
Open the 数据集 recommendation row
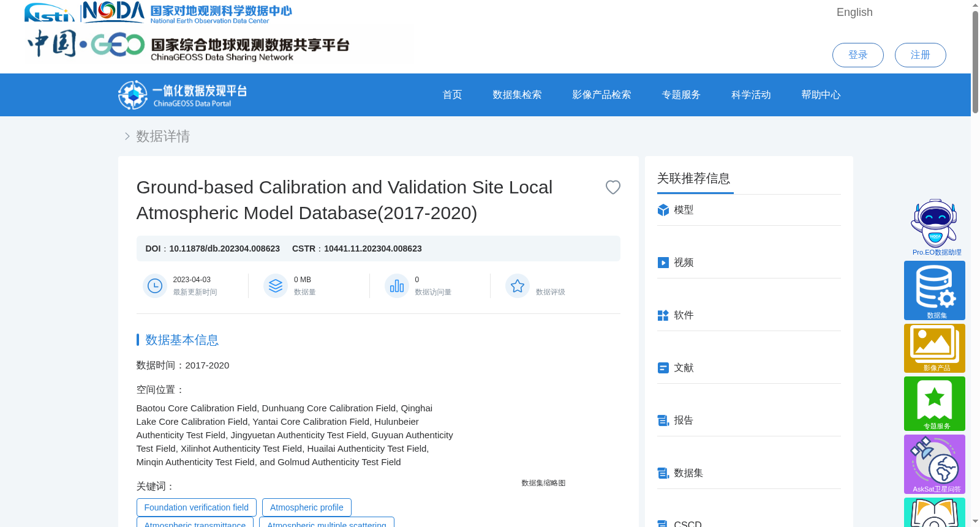(749, 473)
